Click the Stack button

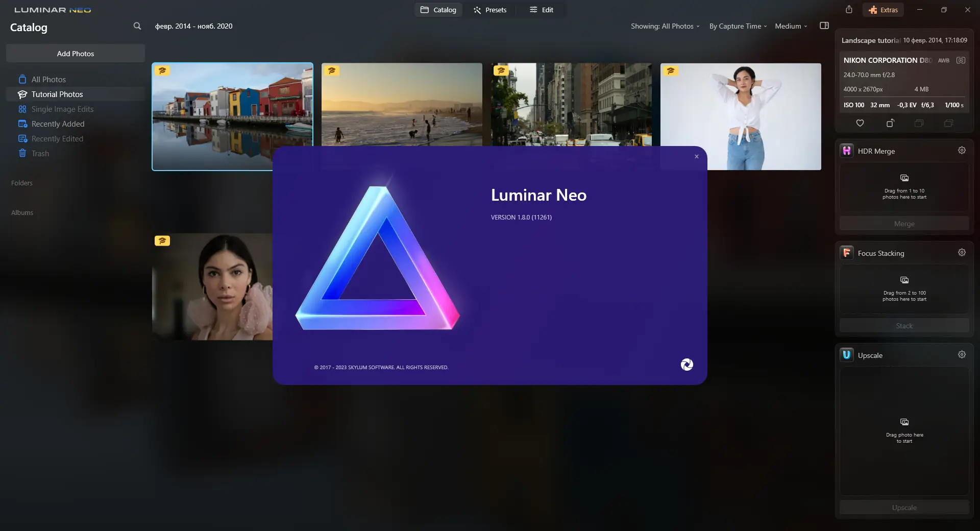point(904,326)
